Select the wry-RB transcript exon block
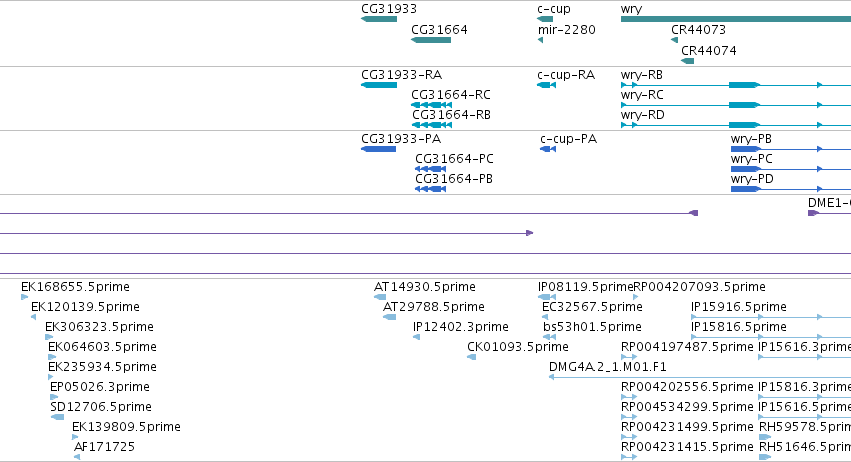Screen dimensions: 851x462 (744, 85)
